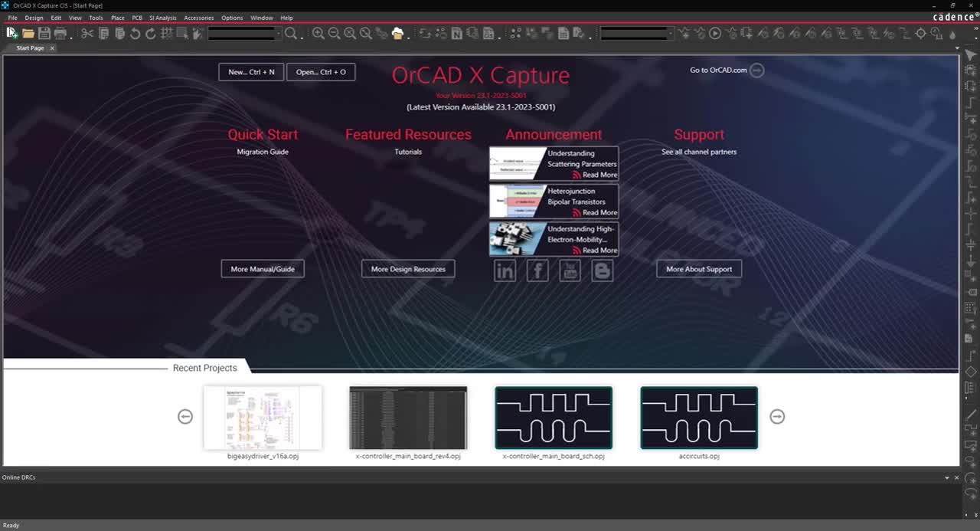
Task: Open the SI Analysis menu
Action: tap(162, 18)
